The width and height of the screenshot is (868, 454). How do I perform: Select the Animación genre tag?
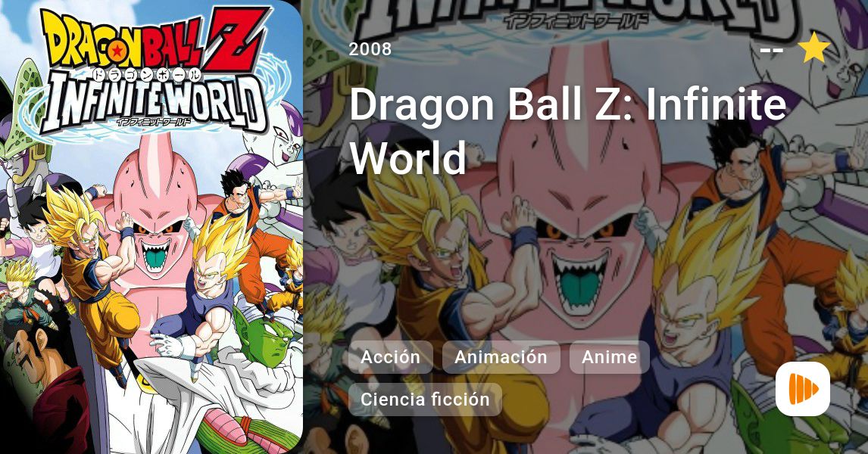(501, 356)
